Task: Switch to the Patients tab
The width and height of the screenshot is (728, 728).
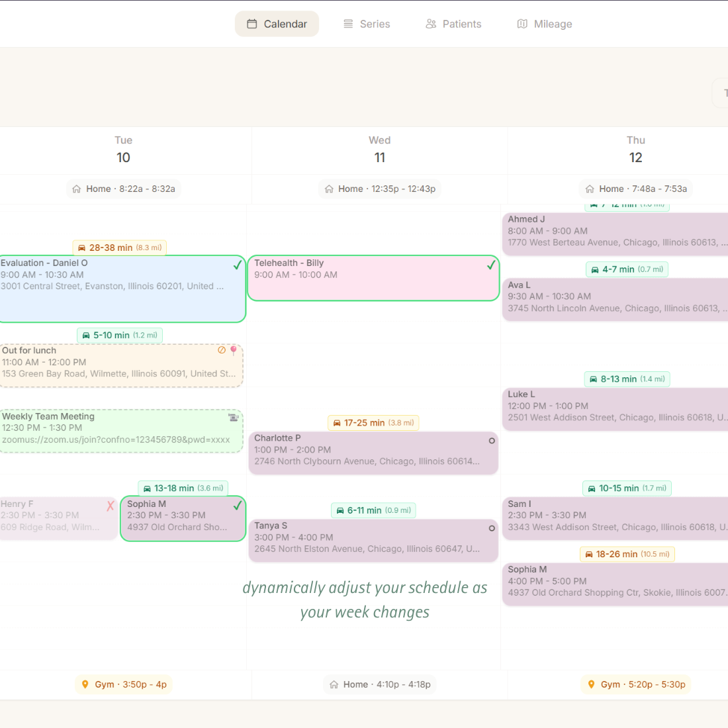Action: point(454,23)
